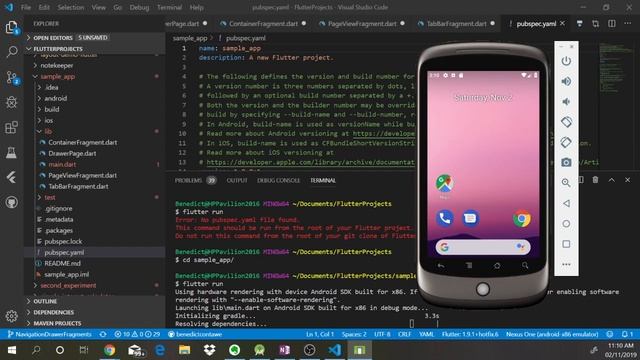Click the emulator Home circle button
Image resolution: width=640 pixels, height=360 pixels.
566,223
